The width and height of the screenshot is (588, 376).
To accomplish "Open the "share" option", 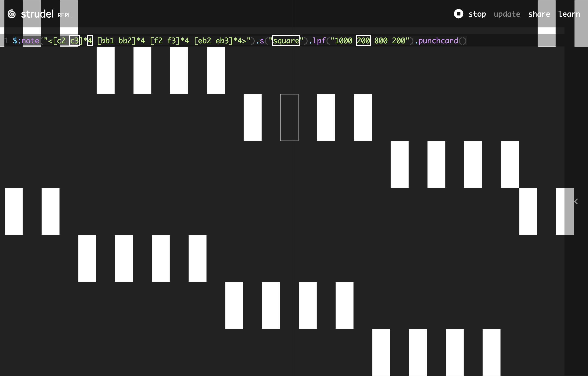I will tap(539, 14).
